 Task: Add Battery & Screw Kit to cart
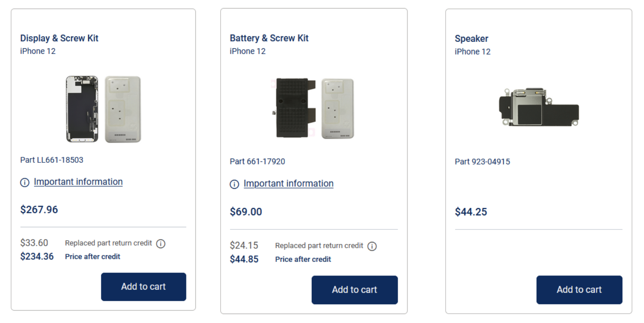point(354,290)
